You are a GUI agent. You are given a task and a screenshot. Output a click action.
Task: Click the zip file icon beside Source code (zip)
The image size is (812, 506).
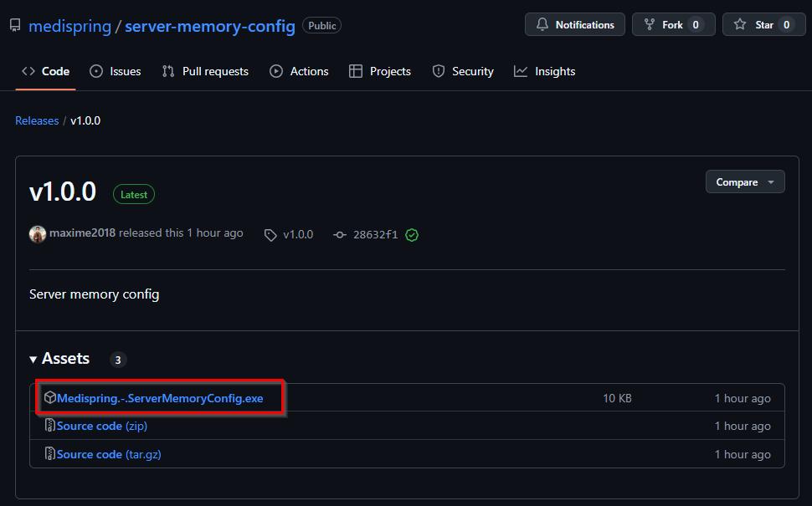click(x=49, y=425)
